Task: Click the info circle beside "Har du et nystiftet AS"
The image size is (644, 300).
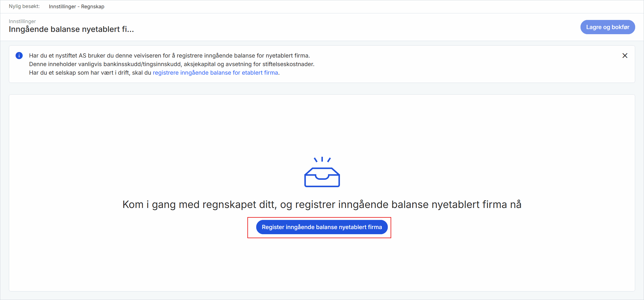Action: tap(19, 56)
